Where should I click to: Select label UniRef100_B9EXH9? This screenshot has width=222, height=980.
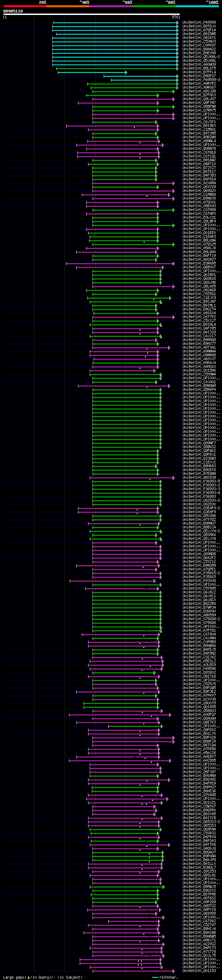point(199,53)
